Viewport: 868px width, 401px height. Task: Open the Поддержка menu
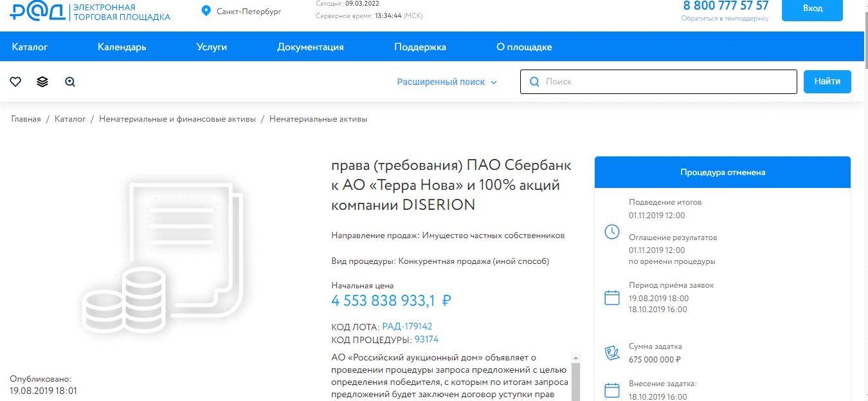tap(420, 47)
